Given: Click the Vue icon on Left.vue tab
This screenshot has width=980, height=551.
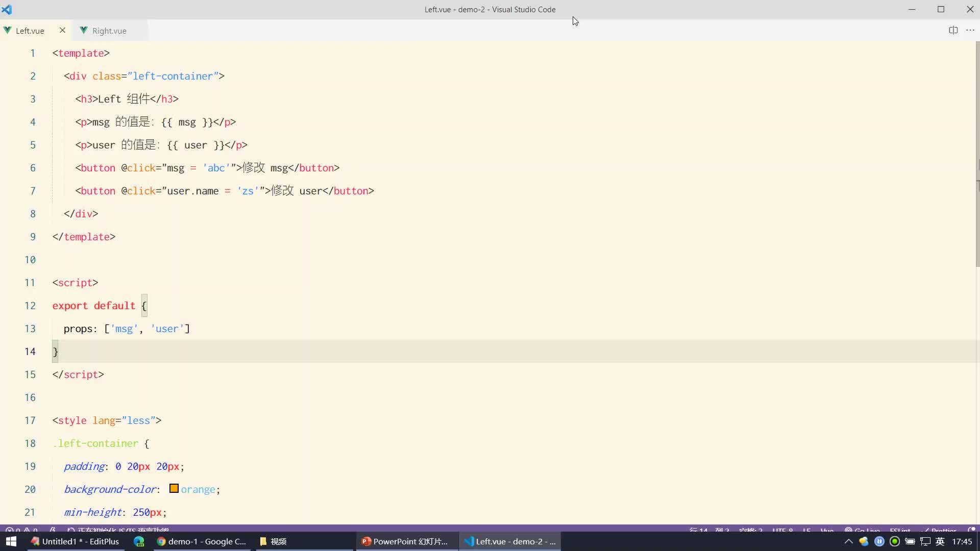Looking at the screenshot, I should [x=7, y=30].
